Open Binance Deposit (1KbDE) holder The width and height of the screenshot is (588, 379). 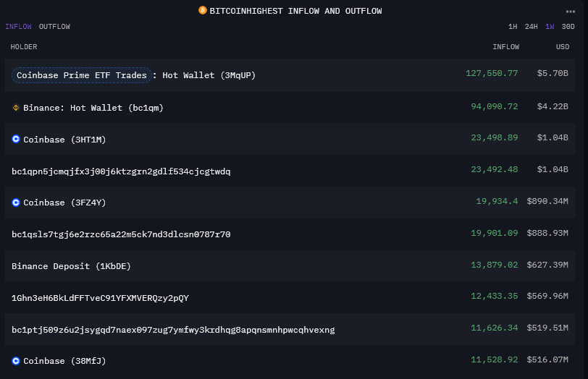(71, 266)
